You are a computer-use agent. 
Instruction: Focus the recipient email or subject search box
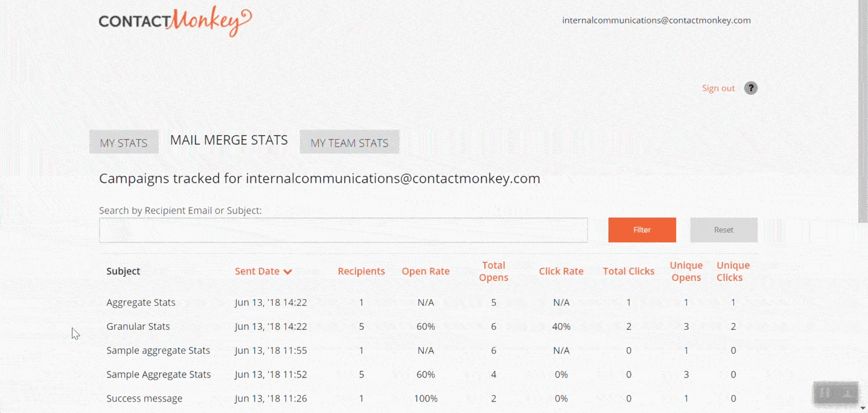tap(343, 230)
